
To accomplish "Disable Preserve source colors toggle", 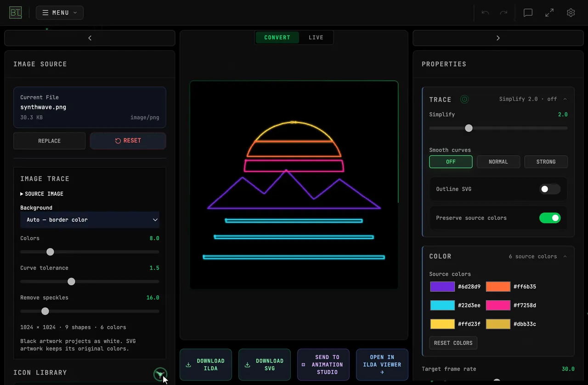I will click(550, 218).
